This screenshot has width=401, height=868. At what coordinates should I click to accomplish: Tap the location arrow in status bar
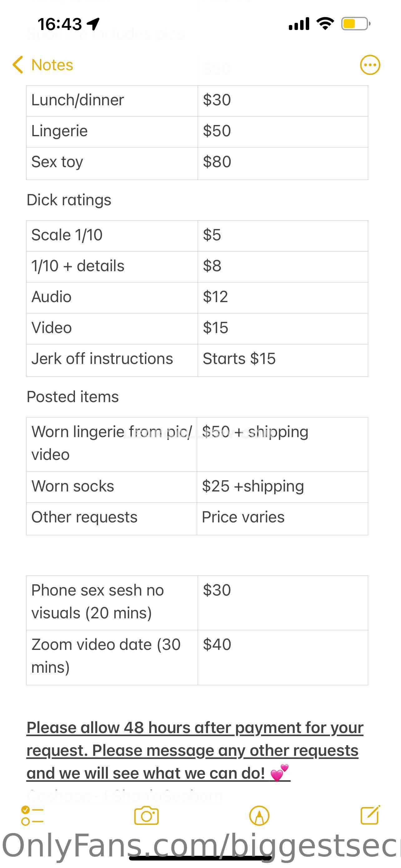[93, 23]
